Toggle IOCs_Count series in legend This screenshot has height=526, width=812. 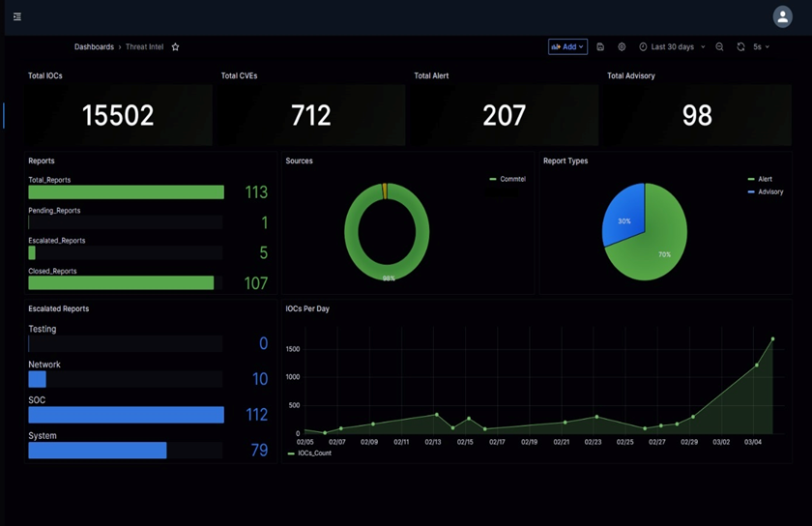[314, 453]
